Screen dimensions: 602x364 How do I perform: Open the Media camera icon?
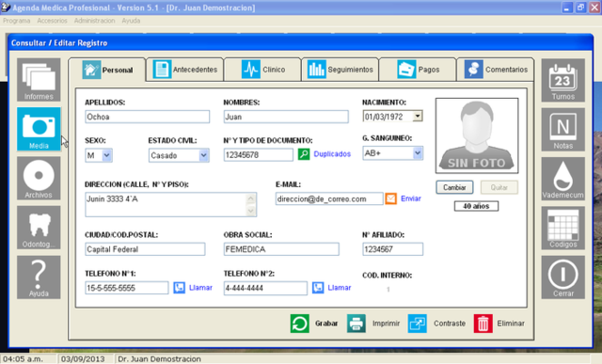[x=39, y=129]
